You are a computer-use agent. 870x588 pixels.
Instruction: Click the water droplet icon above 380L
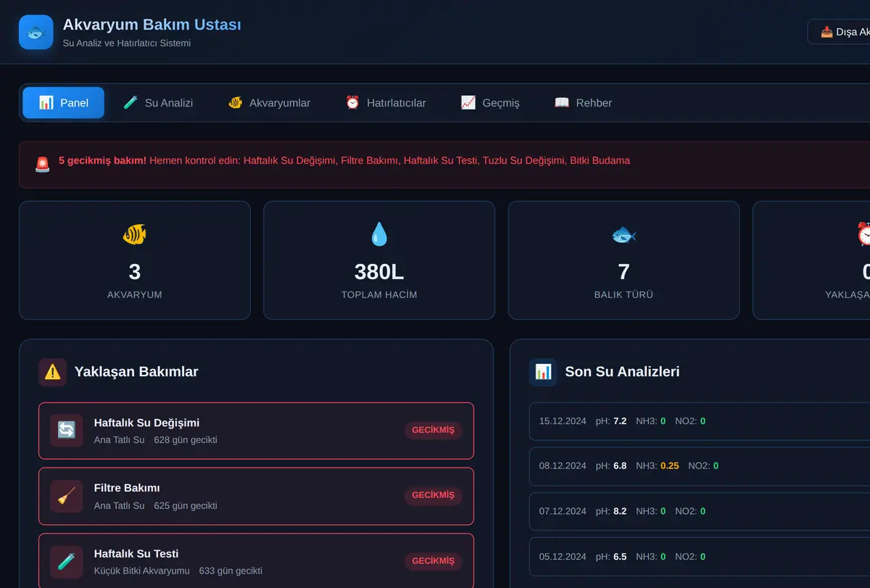click(379, 234)
